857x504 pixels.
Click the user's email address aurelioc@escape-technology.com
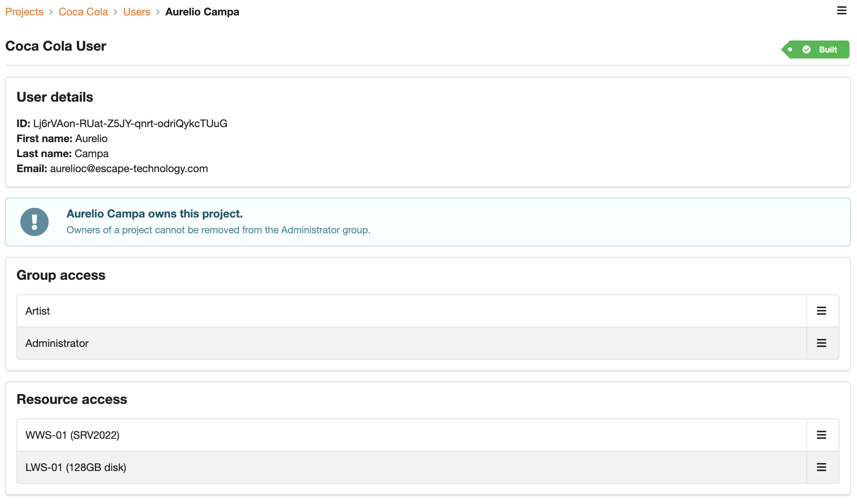point(129,168)
